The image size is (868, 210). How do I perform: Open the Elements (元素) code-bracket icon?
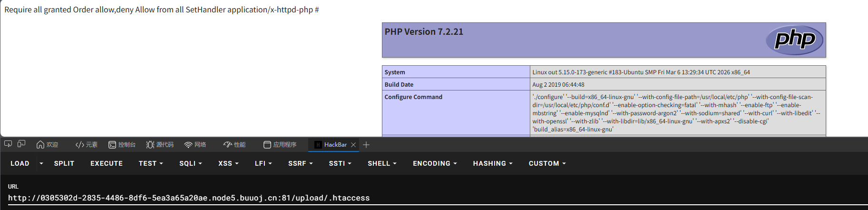80,145
